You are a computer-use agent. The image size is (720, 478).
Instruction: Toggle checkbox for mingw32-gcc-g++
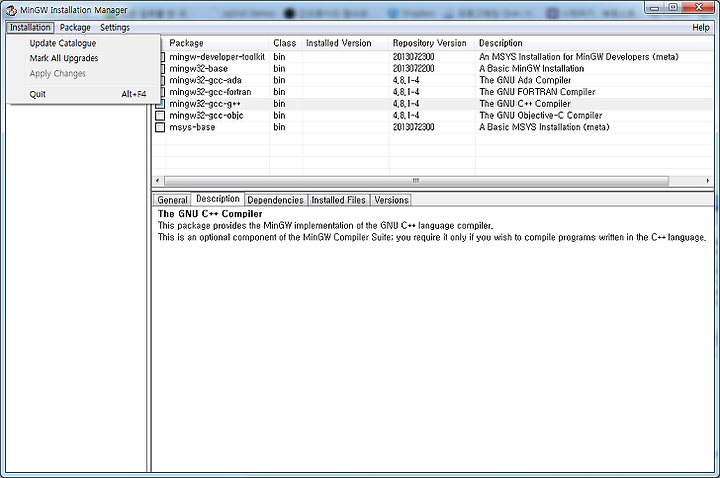(x=160, y=104)
